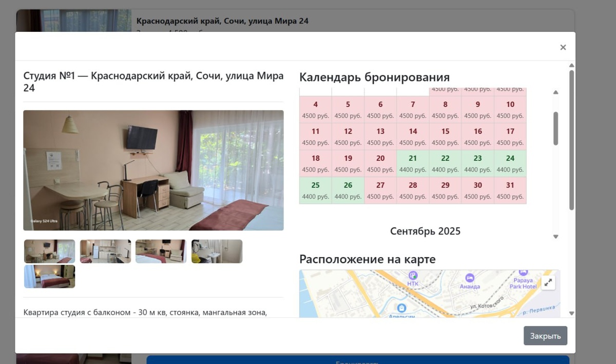Click the Расположение на карте heading
Screen dimensions: 616x364
pos(368,259)
